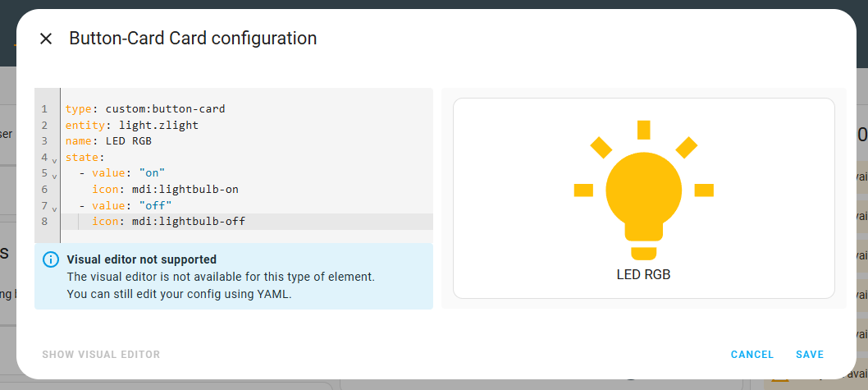Click the LED RGB label in preview
Screen dimensions: 868x390
643,275
